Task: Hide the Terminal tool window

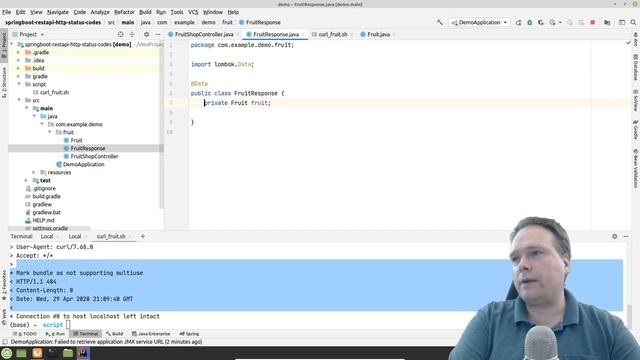Action: (626, 236)
